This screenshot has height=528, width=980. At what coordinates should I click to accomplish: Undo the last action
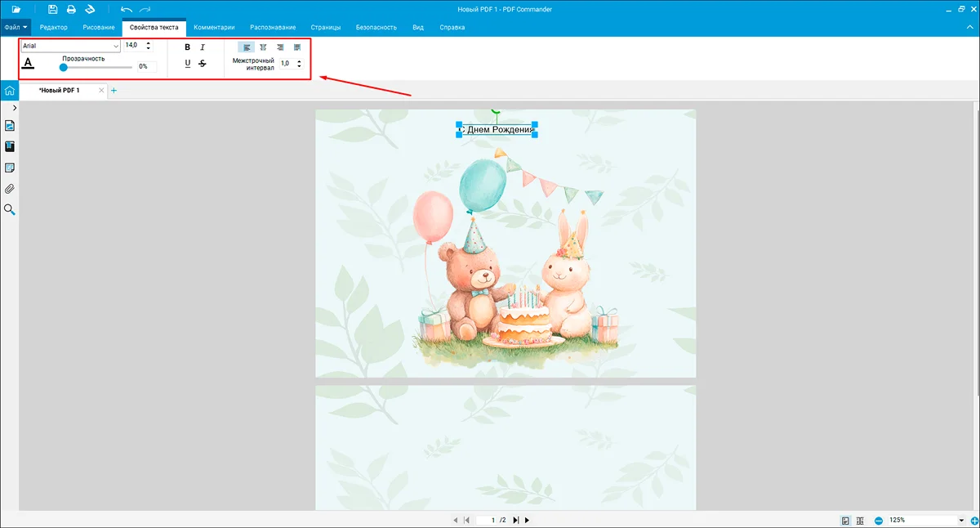127,9
